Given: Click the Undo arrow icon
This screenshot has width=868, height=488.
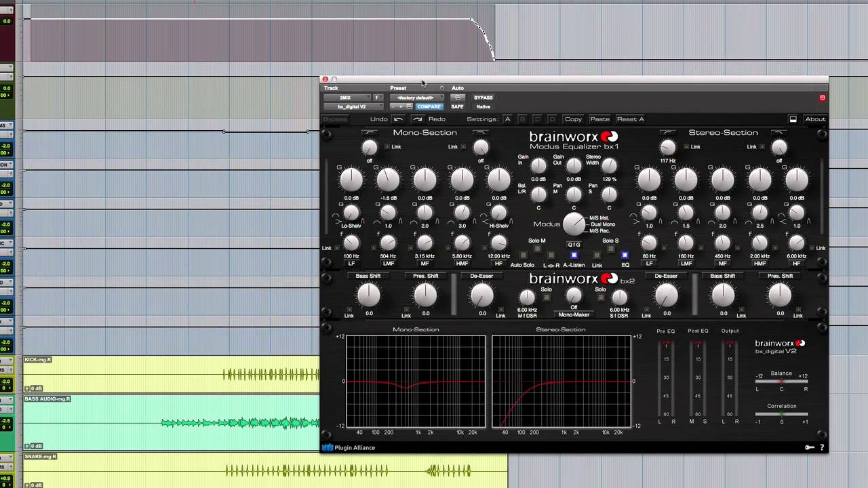Looking at the screenshot, I should (398, 119).
